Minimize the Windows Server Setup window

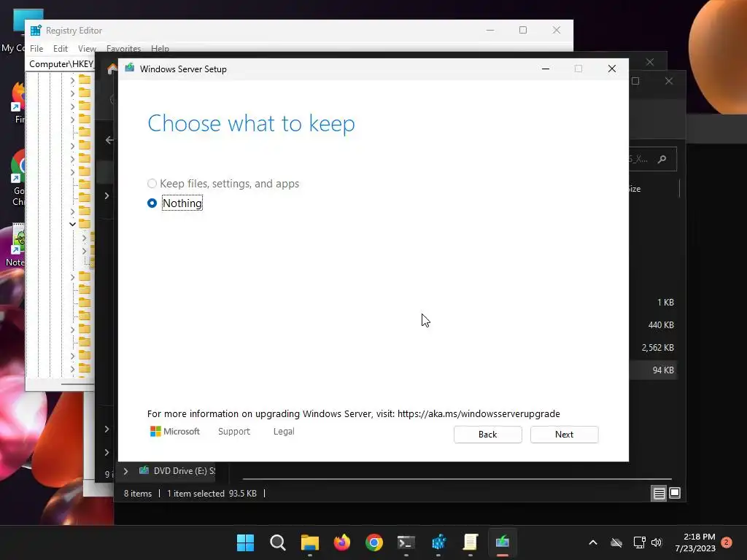coord(546,69)
